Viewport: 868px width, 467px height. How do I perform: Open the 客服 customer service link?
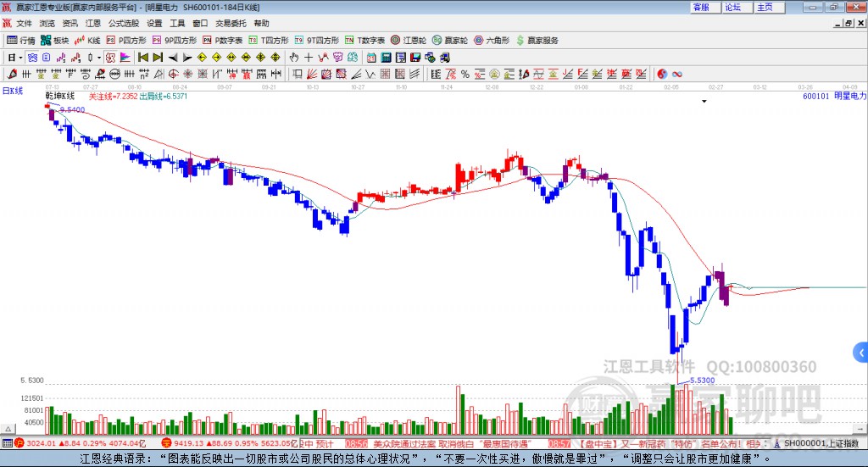[706, 7]
